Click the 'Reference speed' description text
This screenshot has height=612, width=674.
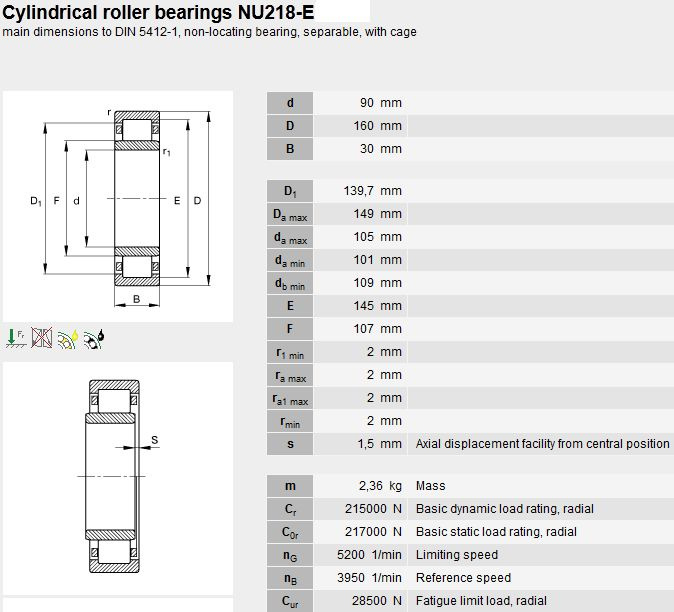pos(463,578)
